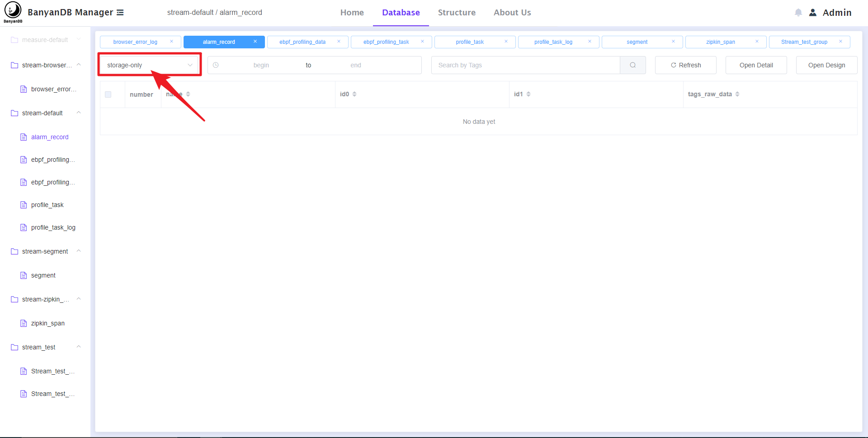The width and height of the screenshot is (868, 438).
Task: Click the search magnifier icon button
Action: [633, 65]
